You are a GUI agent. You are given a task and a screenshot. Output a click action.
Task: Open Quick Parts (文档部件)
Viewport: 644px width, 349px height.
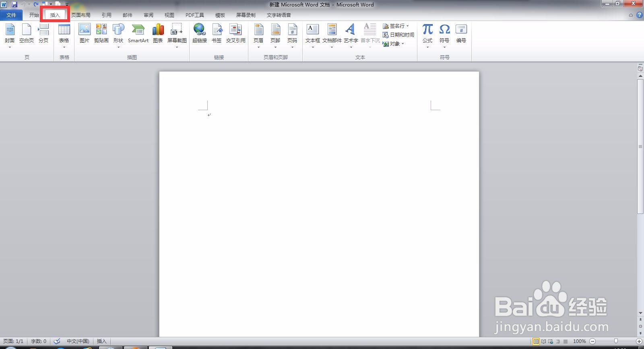click(332, 35)
